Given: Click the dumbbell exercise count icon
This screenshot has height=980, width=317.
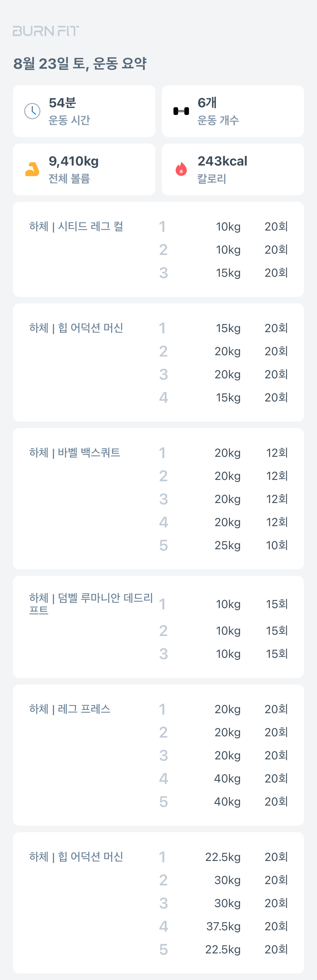Looking at the screenshot, I should [181, 111].
